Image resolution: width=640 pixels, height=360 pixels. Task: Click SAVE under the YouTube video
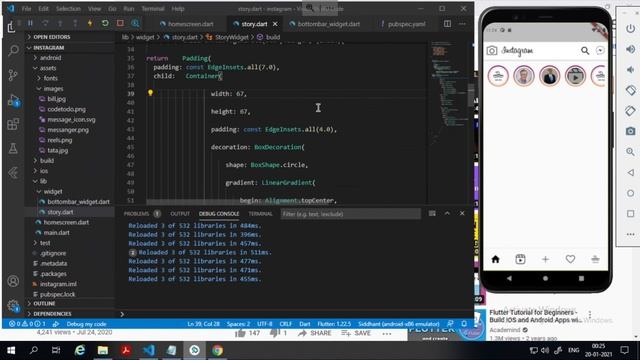point(356,333)
